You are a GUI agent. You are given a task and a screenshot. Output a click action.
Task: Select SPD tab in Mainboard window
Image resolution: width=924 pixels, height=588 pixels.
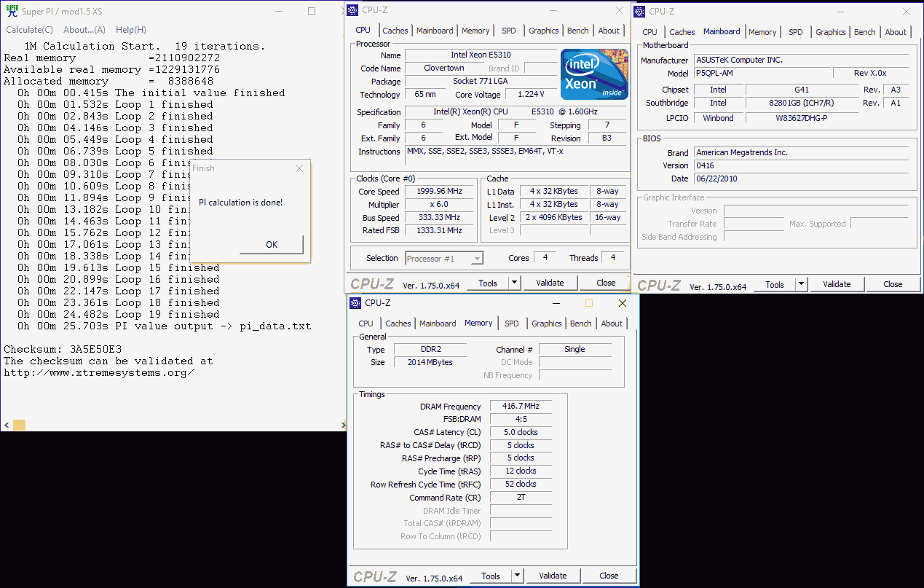796,32
